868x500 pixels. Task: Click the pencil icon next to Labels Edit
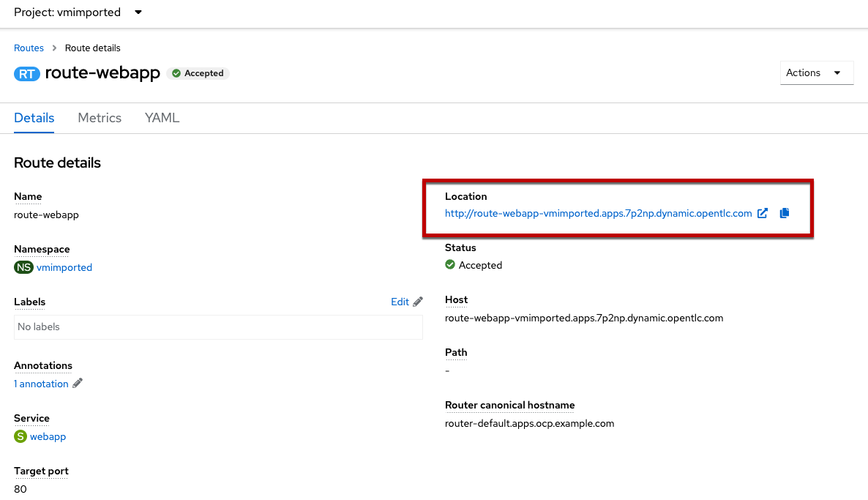[x=418, y=302]
